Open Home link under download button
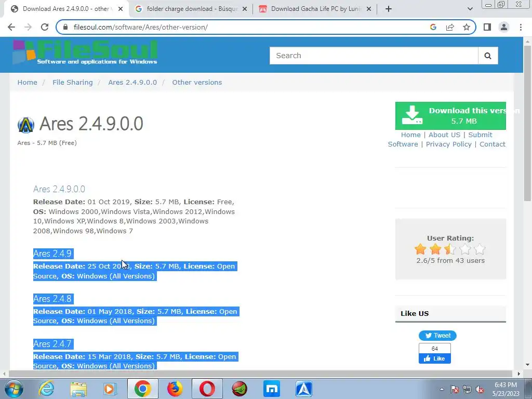Viewport: 532px width, 399px height. coord(410,135)
